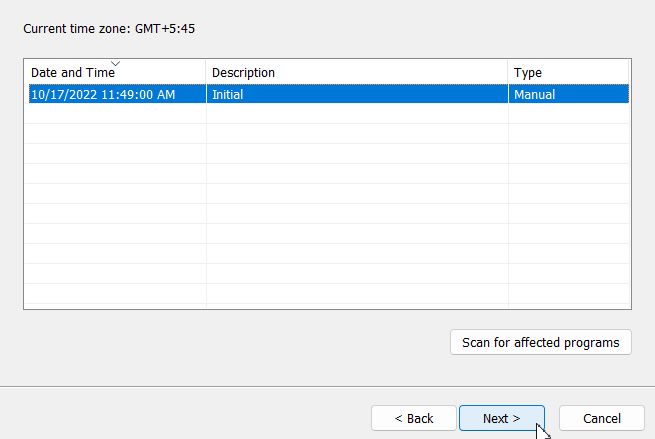655x439 pixels.
Task: Open Scan for affected programs
Action: 541,343
